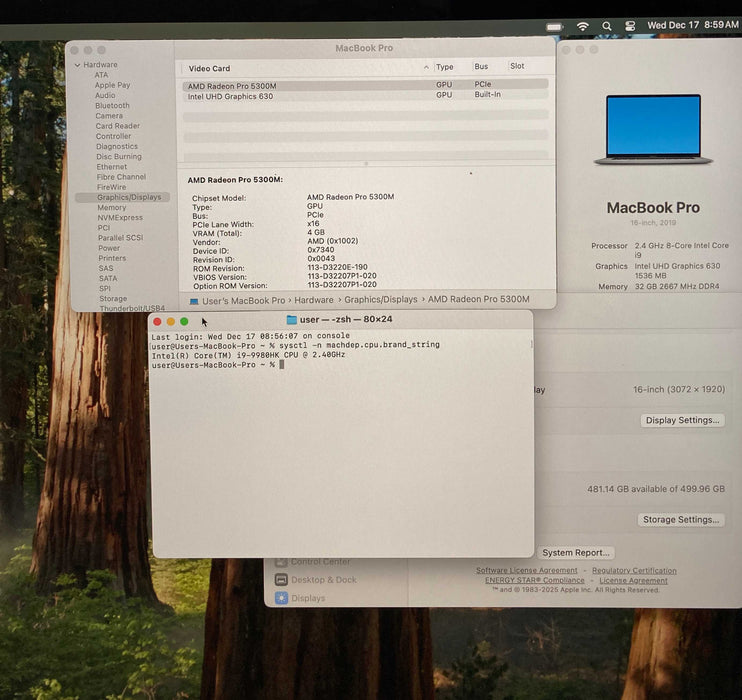
Task: Select Bluetooth in hardware sidebar
Action: [x=112, y=106]
